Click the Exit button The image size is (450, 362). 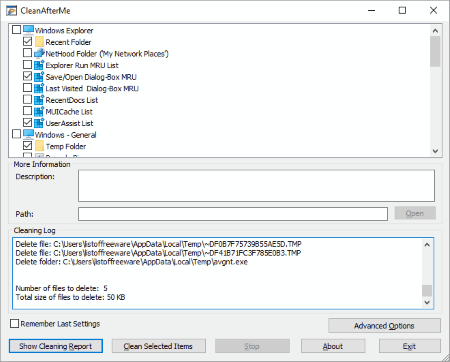pyautogui.click(x=410, y=346)
